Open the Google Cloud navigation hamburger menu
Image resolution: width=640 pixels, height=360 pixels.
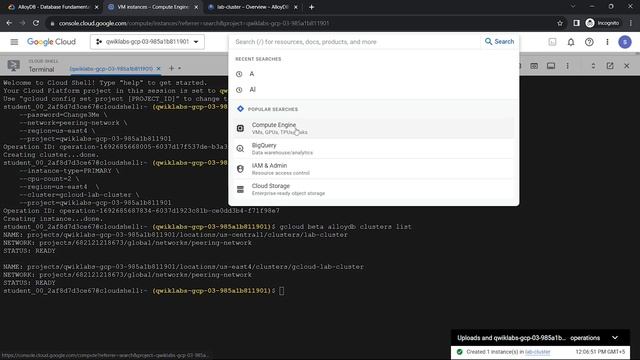(x=14, y=42)
